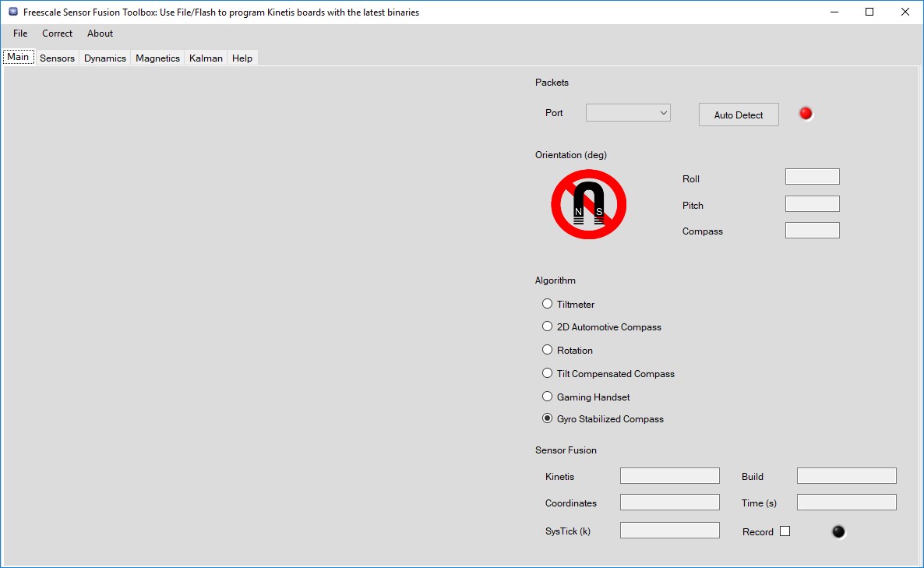This screenshot has height=568, width=924.
Task: Select Gyro Stabilized Compass radio button
Action: pos(548,418)
